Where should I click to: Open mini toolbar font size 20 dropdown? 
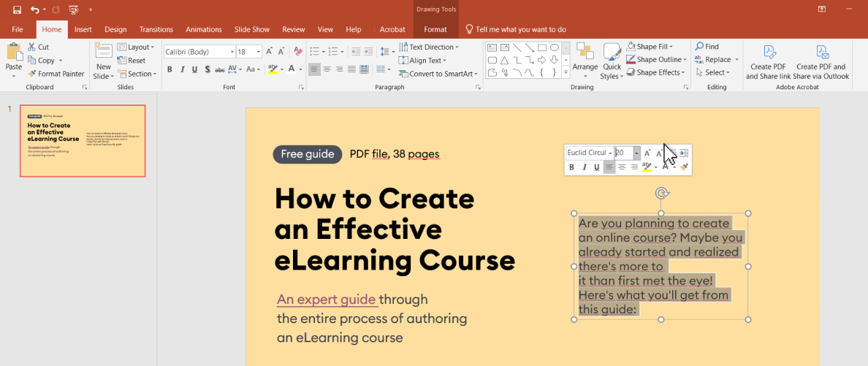pyautogui.click(x=637, y=153)
